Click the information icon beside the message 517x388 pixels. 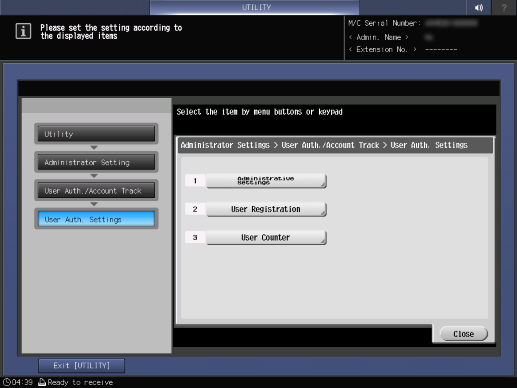click(x=23, y=31)
